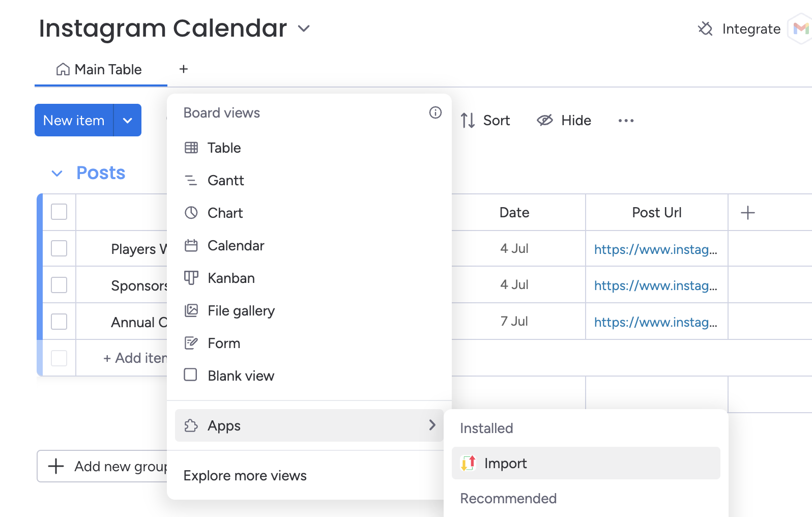This screenshot has height=517, width=812.
Task: Click the Players item name
Action: [x=139, y=249]
